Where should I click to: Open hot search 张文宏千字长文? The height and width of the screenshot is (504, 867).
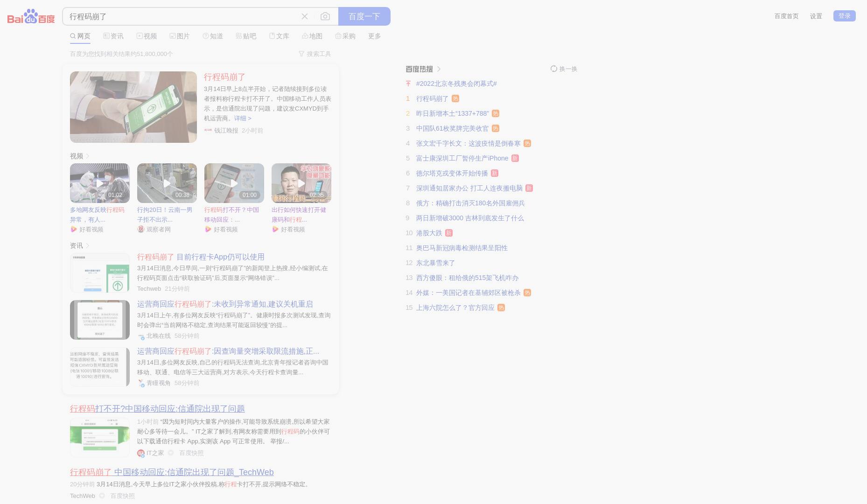click(468, 143)
